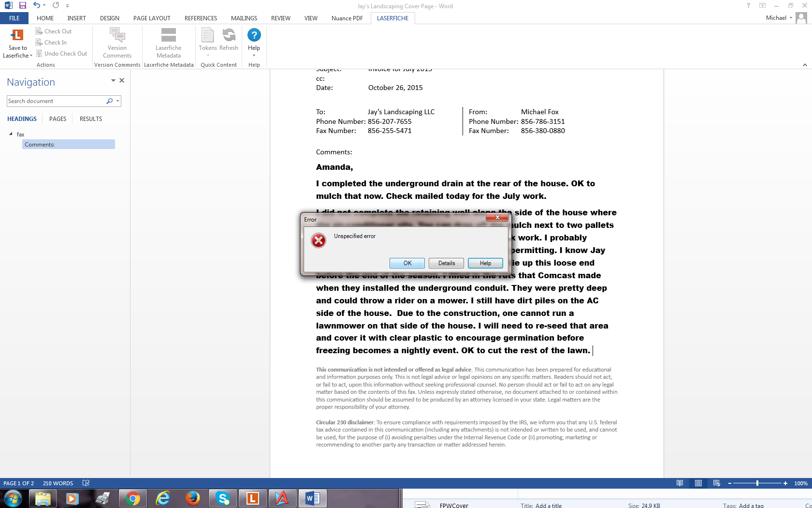The width and height of the screenshot is (812, 508).
Task: Click the Undo arrow icon
Action: (x=36, y=5)
